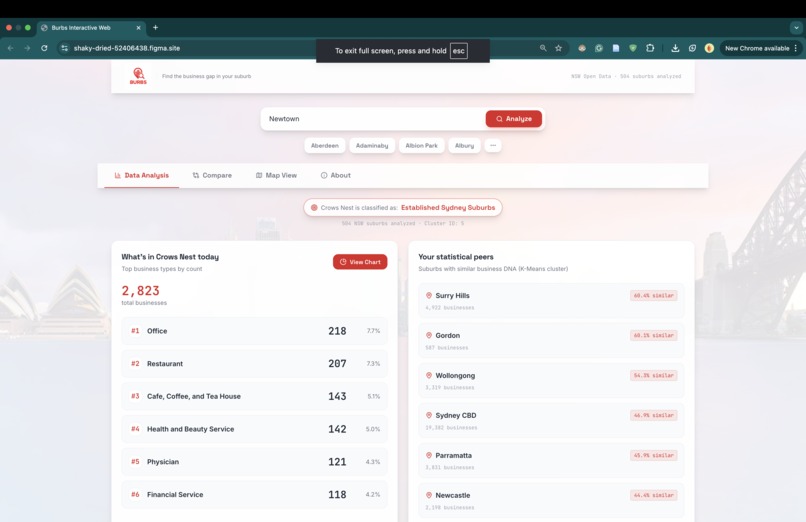Click the location pin beside Gordon
The width and height of the screenshot is (806, 522).
(429, 335)
